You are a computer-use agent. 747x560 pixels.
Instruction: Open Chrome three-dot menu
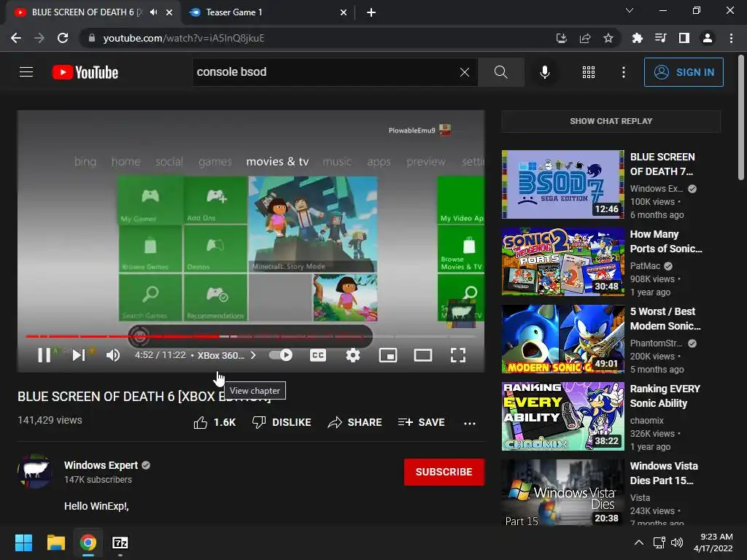pyautogui.click(x=731, y=38)
